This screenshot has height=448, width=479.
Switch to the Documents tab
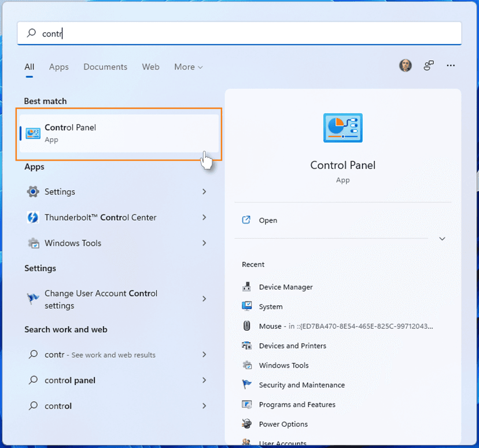105,67
